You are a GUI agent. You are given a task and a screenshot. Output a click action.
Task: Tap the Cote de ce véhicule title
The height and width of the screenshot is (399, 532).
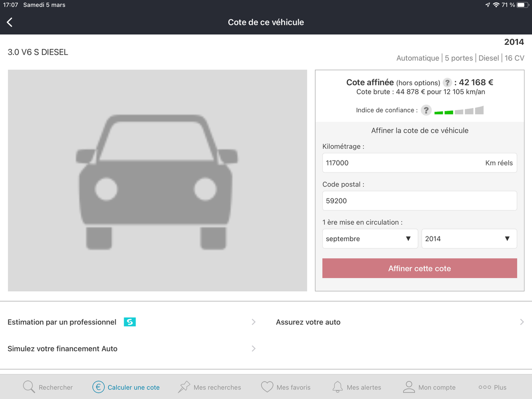266,22
